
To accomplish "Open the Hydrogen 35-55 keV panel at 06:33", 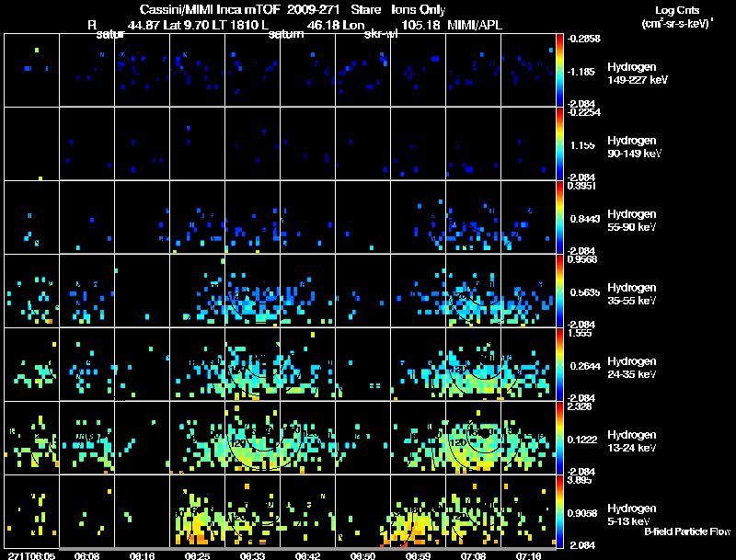I will pyautogui.click(x=252, y=291).
